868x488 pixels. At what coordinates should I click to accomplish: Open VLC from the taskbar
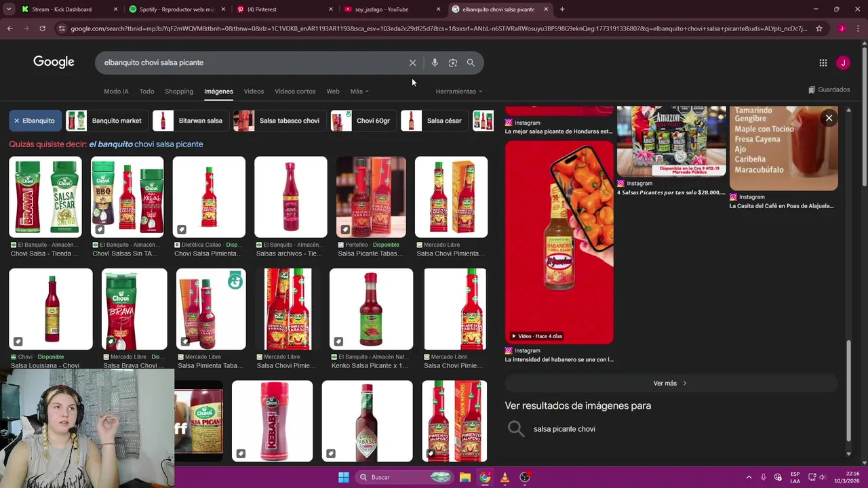pos(505,477)
